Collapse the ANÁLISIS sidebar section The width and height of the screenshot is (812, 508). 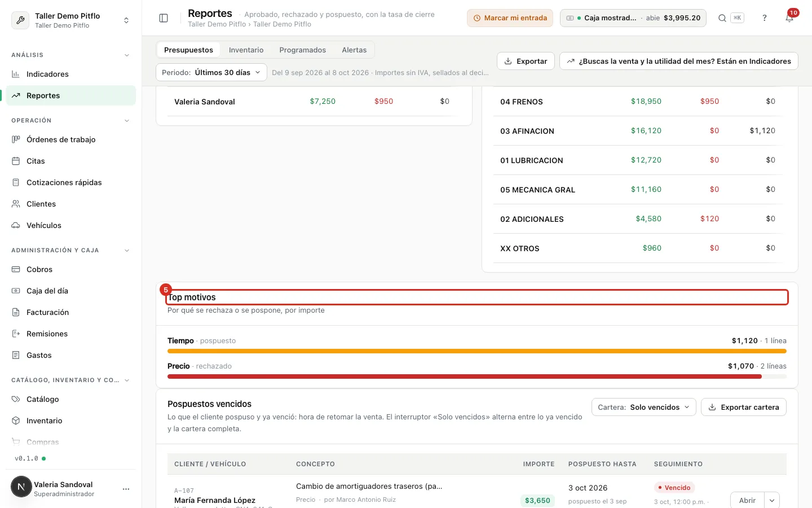point(127,55)
